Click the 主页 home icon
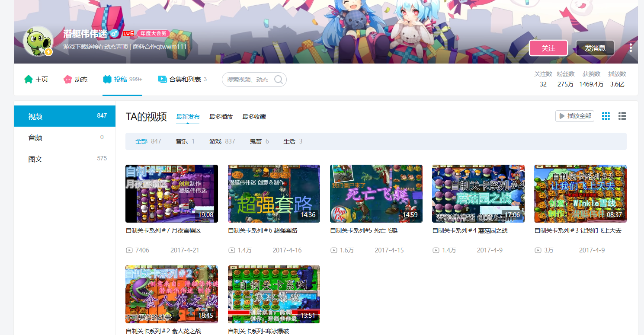 [29, 80]
